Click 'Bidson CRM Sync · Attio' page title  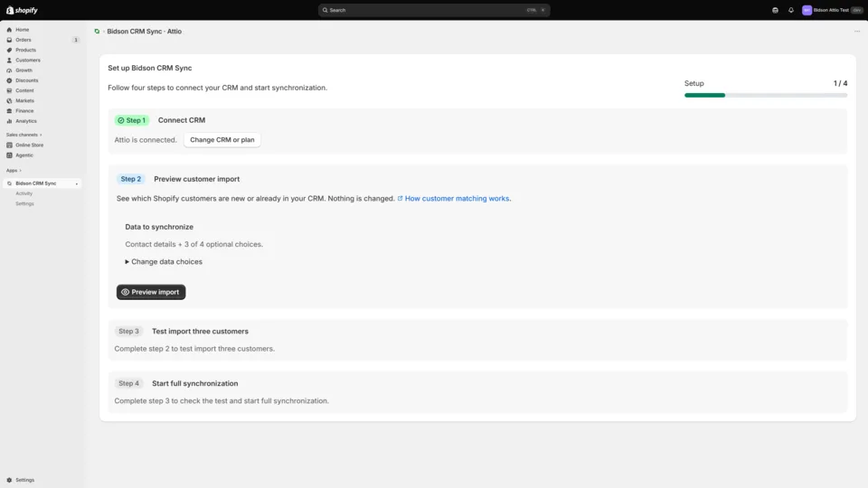[144, 32]
